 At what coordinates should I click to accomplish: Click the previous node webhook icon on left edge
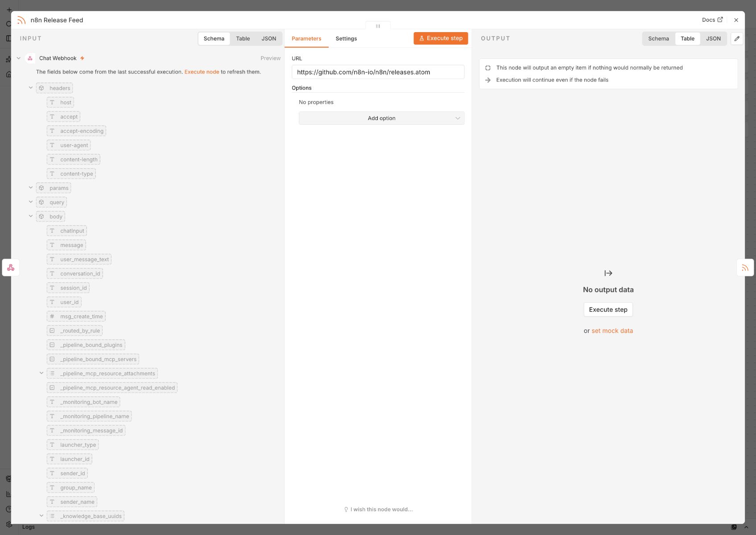[x=11, y=267]
